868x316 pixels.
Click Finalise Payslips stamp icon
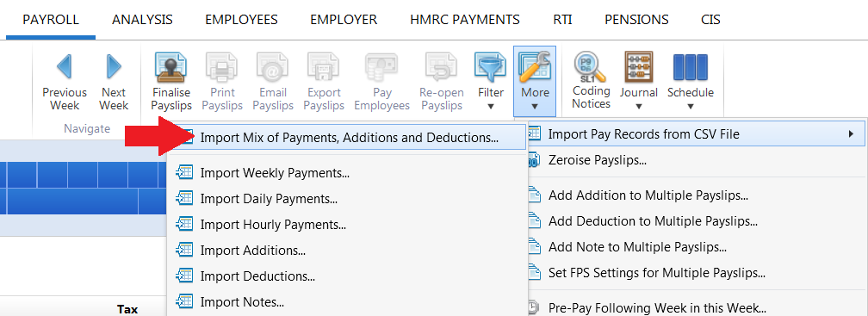[x=171, y=67]
